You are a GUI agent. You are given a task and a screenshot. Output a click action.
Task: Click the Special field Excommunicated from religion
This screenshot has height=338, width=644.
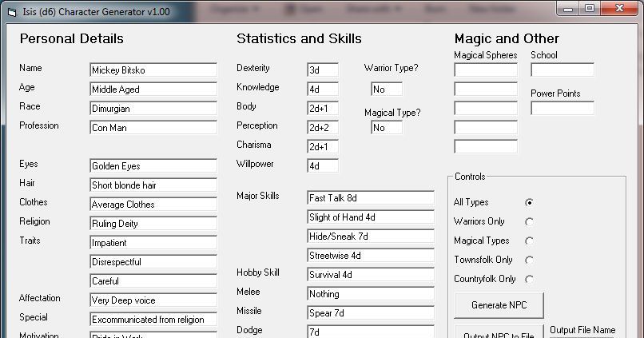click(x=153, y=319)
